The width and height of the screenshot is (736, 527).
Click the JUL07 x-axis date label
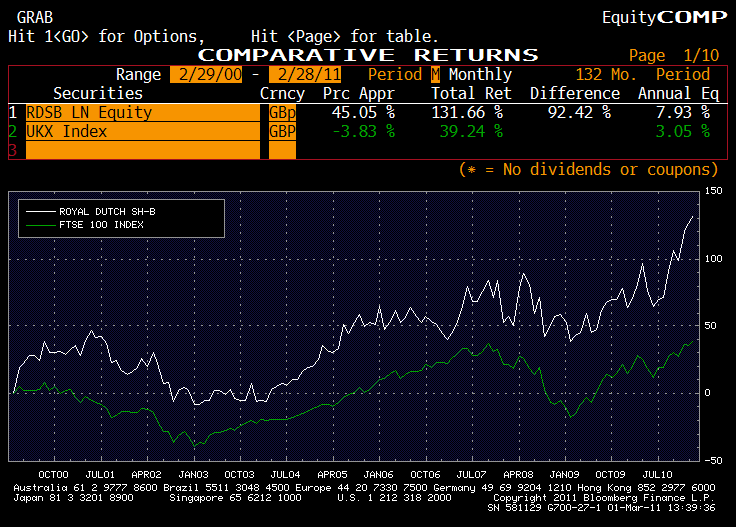click(x=471, y=474)
